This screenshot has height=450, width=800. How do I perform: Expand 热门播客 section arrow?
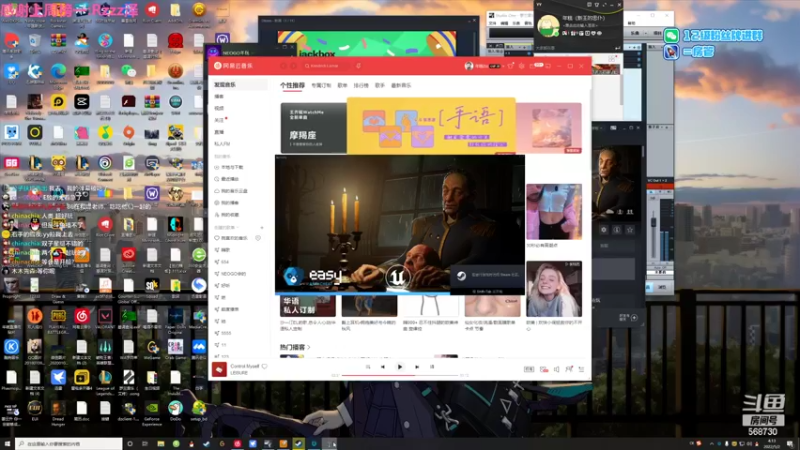309,347
